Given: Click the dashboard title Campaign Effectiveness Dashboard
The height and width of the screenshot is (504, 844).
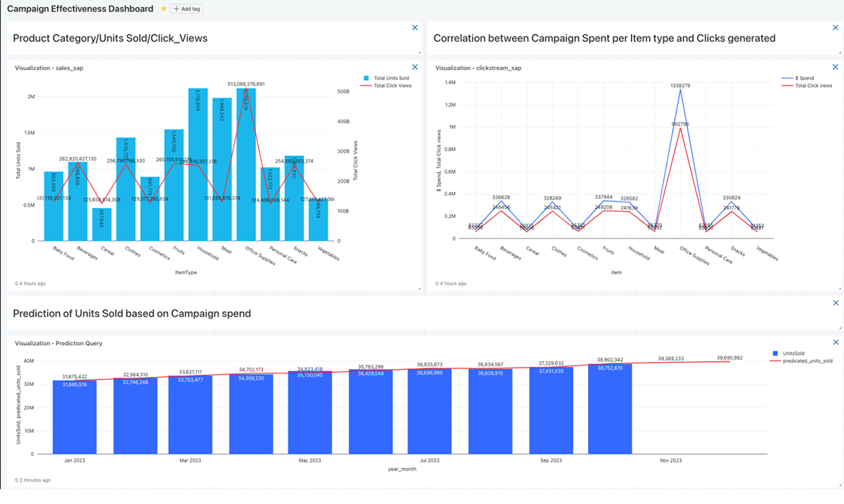Looking at the screenshot, I should [x=79, y=9].
